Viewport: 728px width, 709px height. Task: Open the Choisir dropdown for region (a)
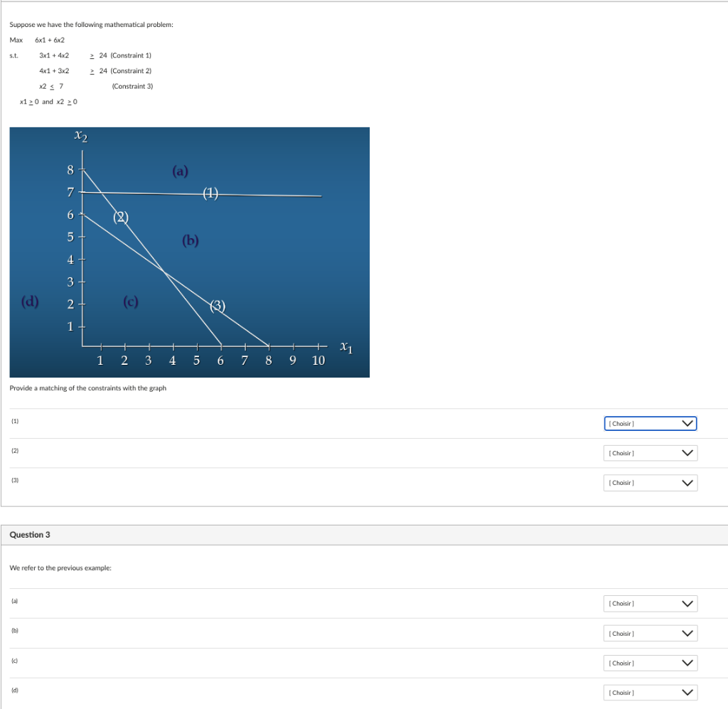coord(650,604)
